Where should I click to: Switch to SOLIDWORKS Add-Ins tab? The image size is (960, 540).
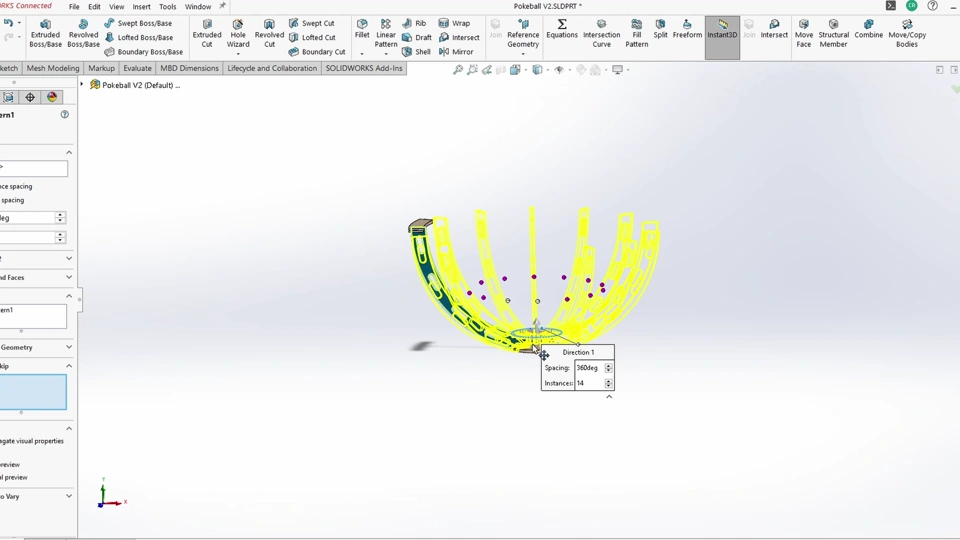click(364, 68)
